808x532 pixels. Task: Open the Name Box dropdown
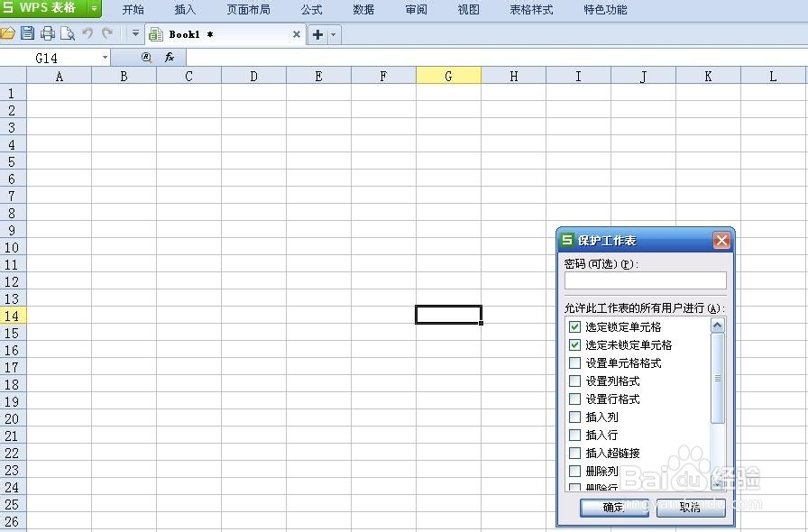(x=105, y=57)
